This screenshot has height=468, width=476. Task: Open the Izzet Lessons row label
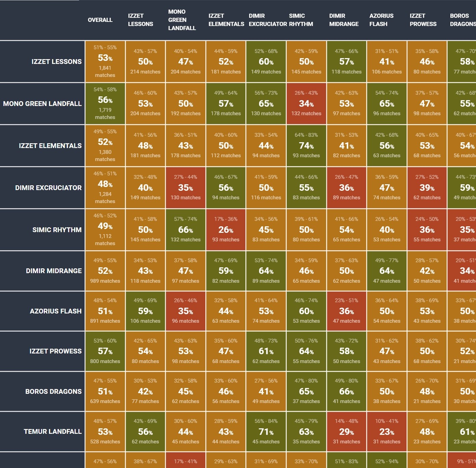click(x=56, y=62)
